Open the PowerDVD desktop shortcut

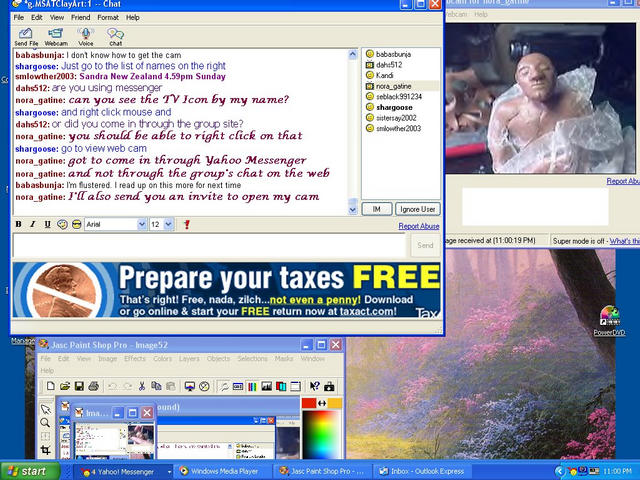(609, 321)
